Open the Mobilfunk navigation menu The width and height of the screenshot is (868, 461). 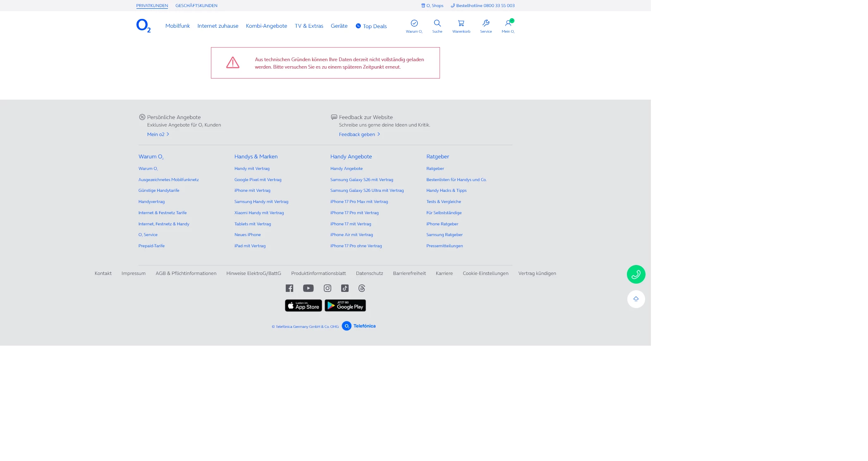177,26
